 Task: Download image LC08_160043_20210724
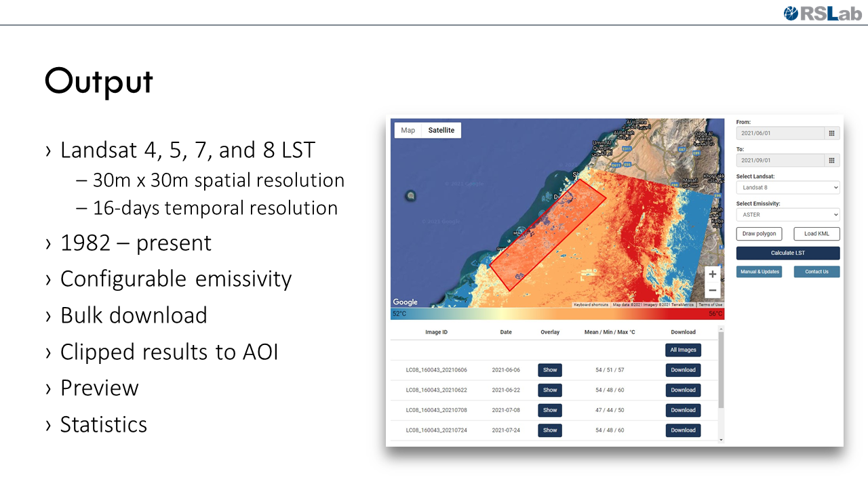click(x=683, y=430)
